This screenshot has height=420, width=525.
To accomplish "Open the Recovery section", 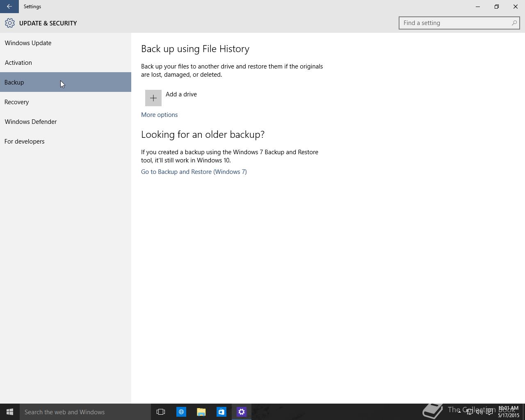I will coord(66,102).
